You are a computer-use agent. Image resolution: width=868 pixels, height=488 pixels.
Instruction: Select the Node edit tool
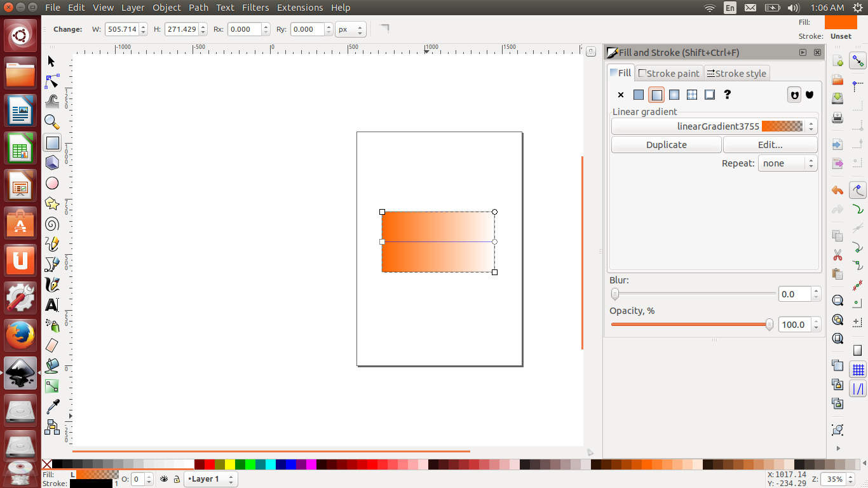[52, 81]
